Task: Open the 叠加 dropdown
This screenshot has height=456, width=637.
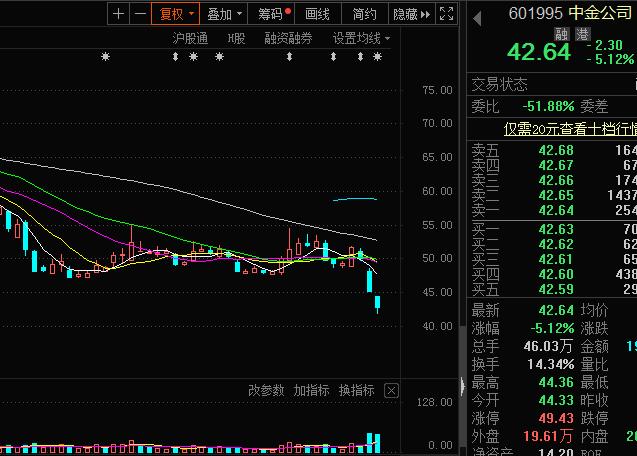Action: 224,14
